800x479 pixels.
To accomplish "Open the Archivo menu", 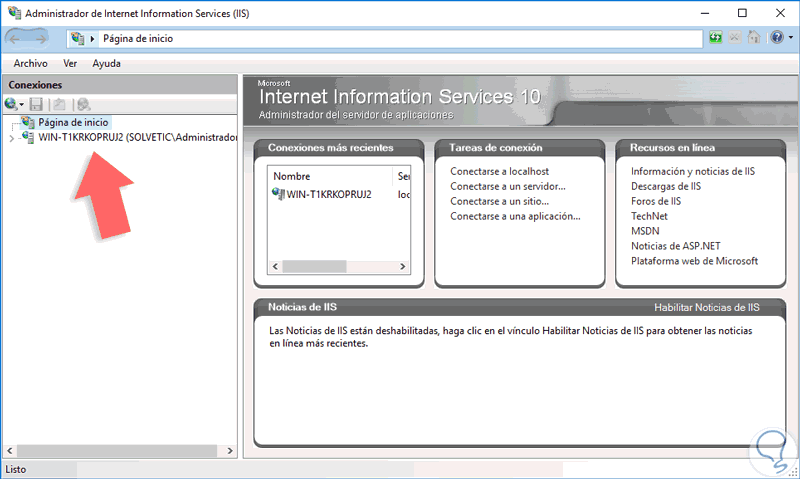I will point(31,63).
